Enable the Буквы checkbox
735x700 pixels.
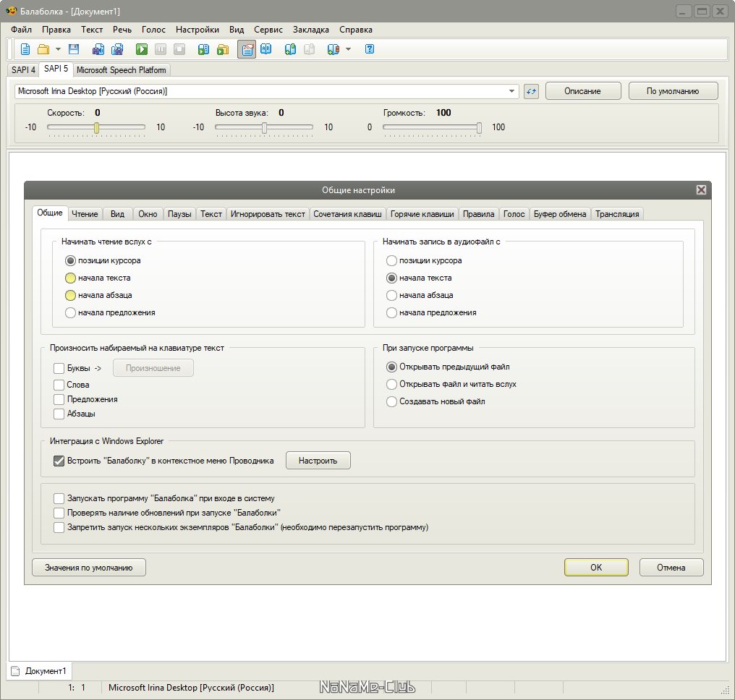[x=59, y=368]
